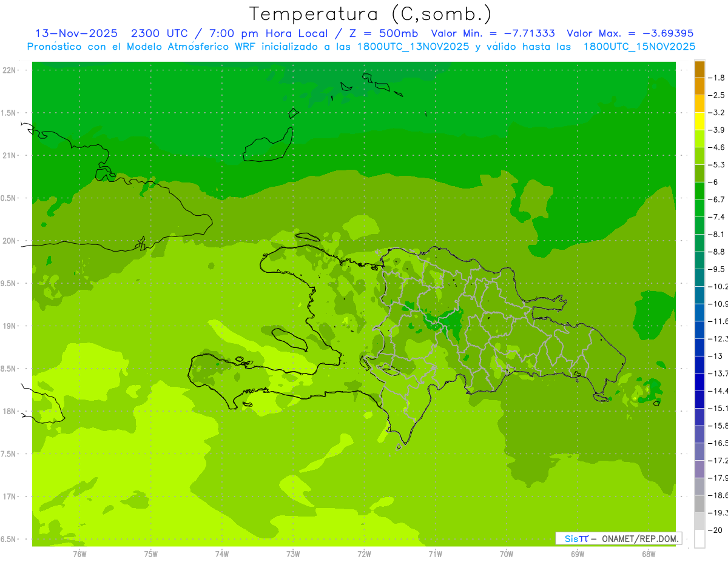Click the '-13' legend value

tap(715, 356)
